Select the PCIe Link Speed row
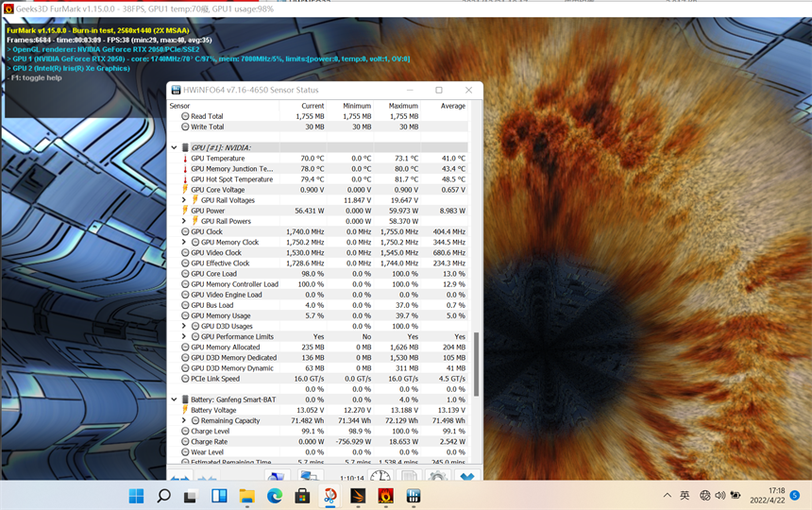Viewport: 812px width, 510px height. (317, 379)
